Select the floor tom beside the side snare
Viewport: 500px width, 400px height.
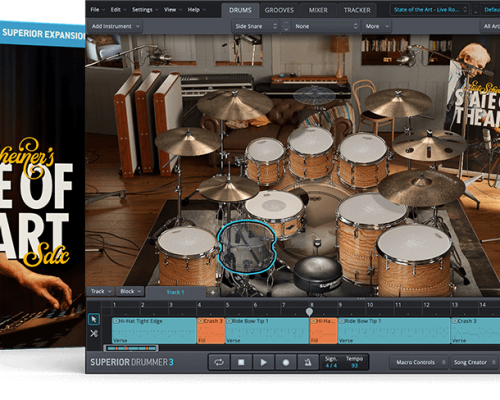(x=187, y=255)
